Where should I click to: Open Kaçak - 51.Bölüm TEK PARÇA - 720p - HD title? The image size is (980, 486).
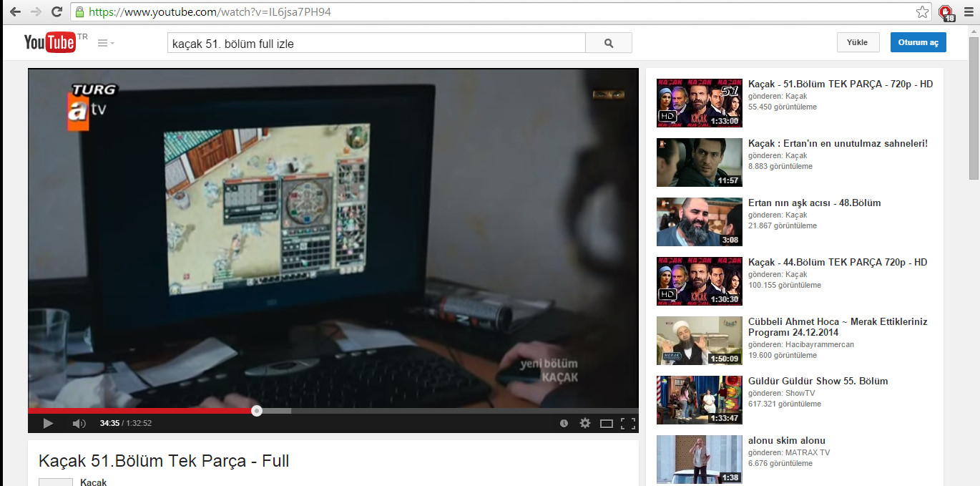(841, 84)
